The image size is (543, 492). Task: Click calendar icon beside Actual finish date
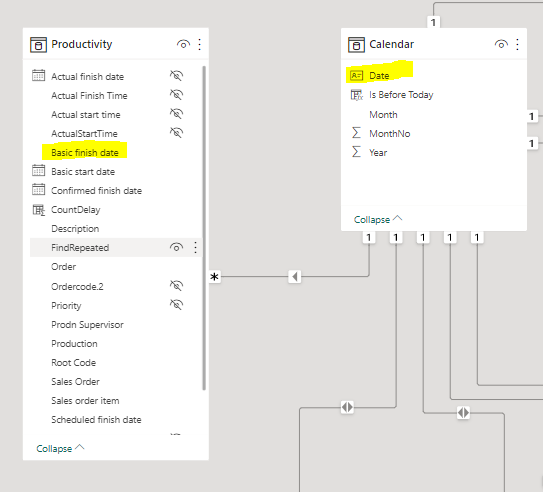[38, 75]
